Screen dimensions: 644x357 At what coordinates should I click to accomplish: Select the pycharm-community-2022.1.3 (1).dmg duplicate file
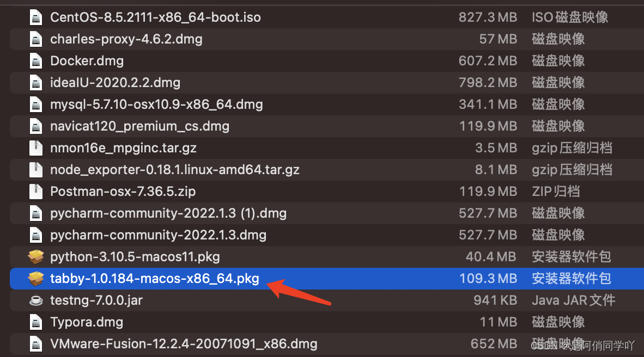click(168, 213)
